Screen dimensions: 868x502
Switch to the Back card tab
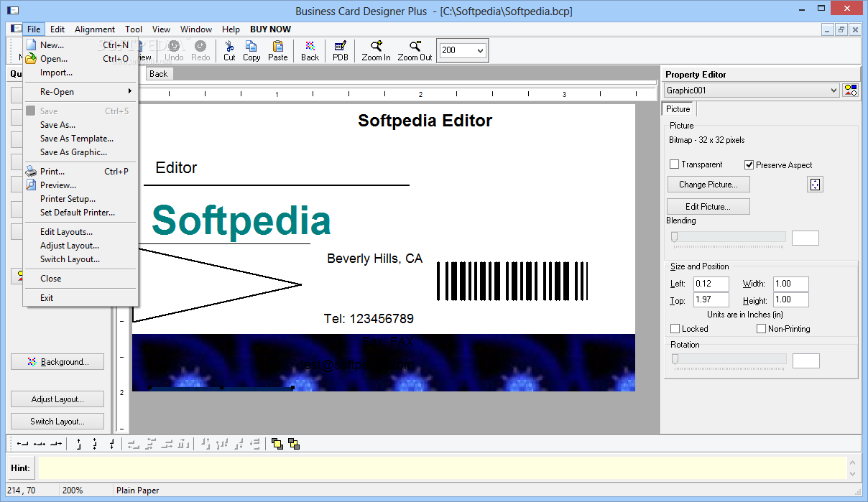pos(159,74)
